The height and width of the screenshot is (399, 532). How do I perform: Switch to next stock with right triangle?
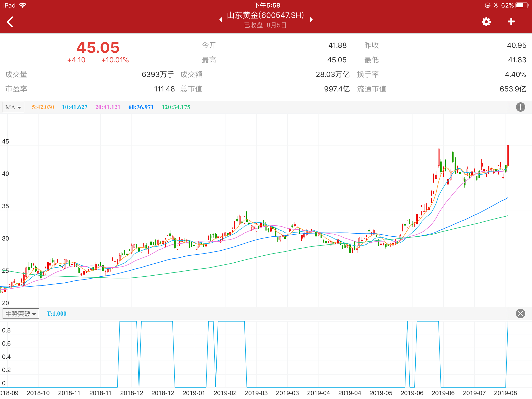(311, 20)
